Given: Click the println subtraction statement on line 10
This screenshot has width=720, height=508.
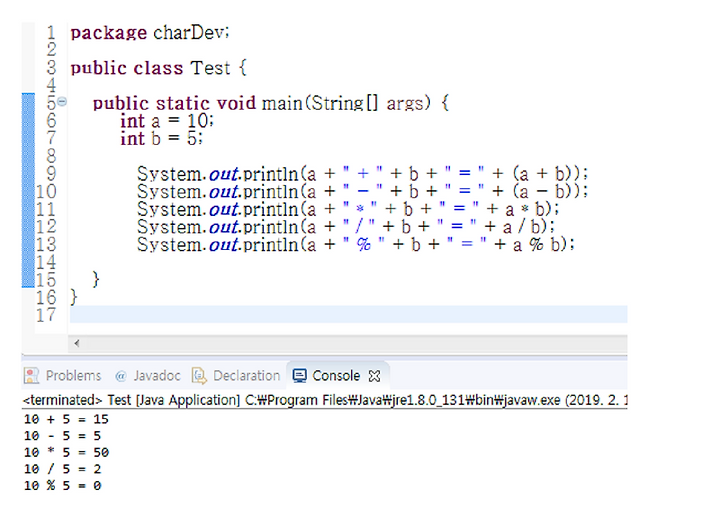Looking at the screenshot, I should tap(362, 191).
